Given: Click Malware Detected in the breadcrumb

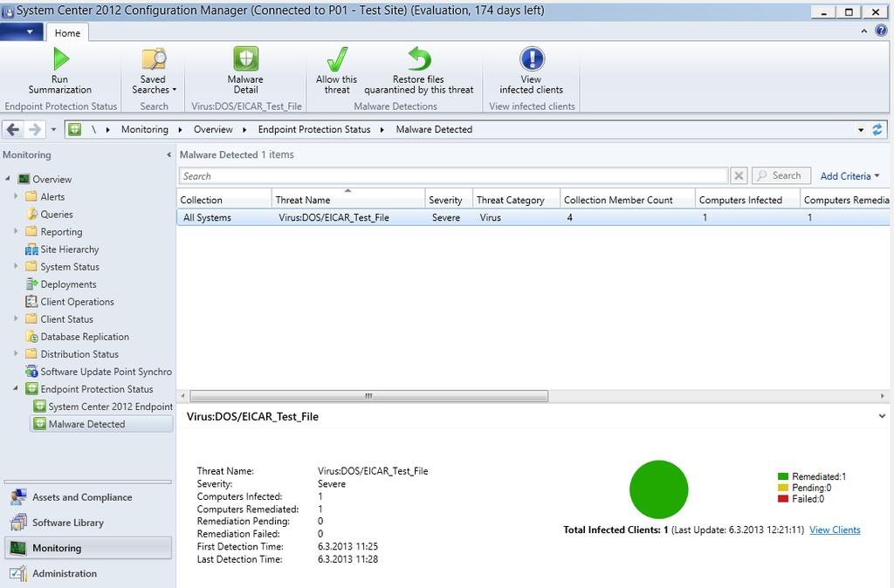Looking at the screenshot, I should click(x=435, y=129).
